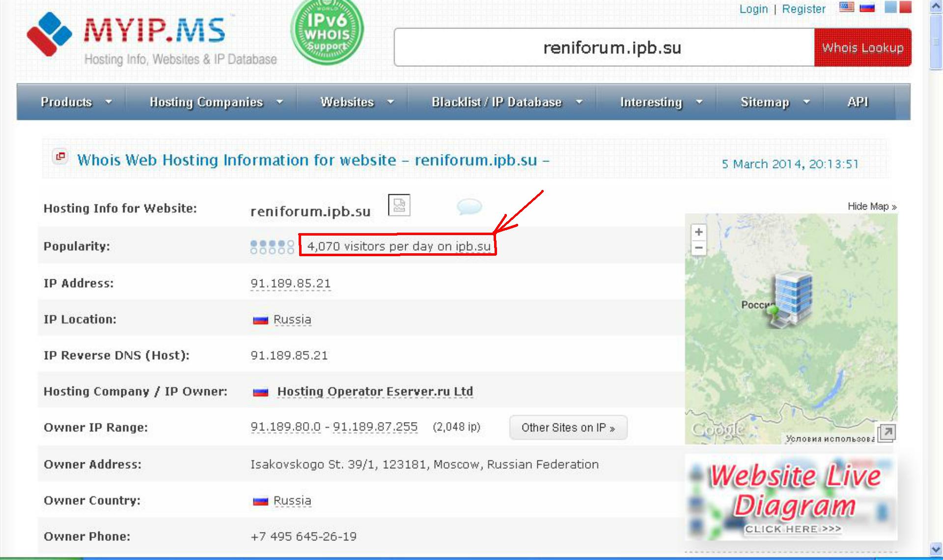
Task: Click the reverse DNS value 91.189.85.21
Action: pos(289,355)
